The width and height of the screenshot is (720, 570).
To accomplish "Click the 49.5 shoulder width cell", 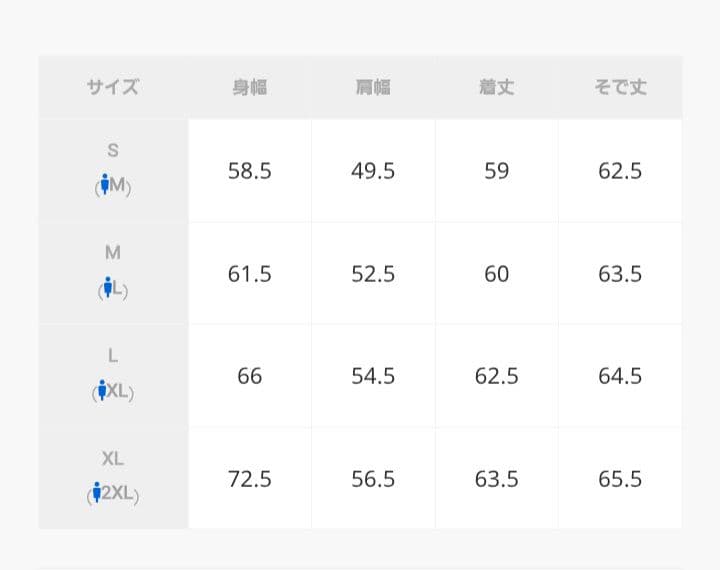I will [373, 171].
